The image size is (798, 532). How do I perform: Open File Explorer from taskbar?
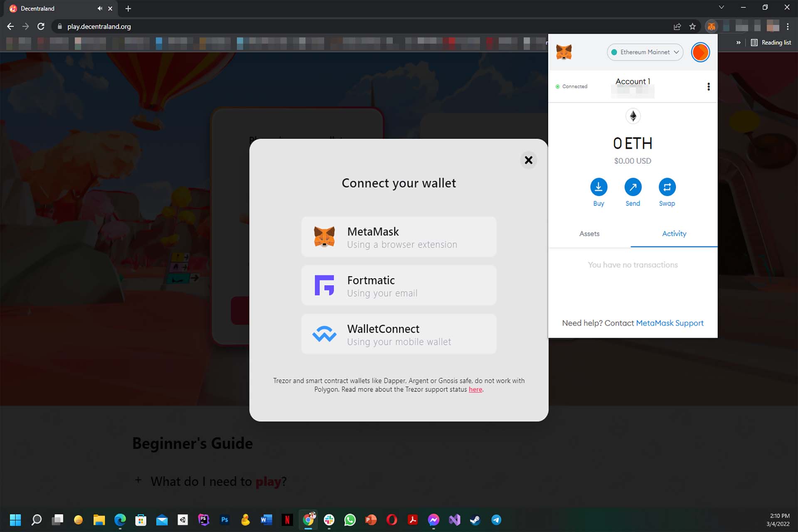coord(99,520)
